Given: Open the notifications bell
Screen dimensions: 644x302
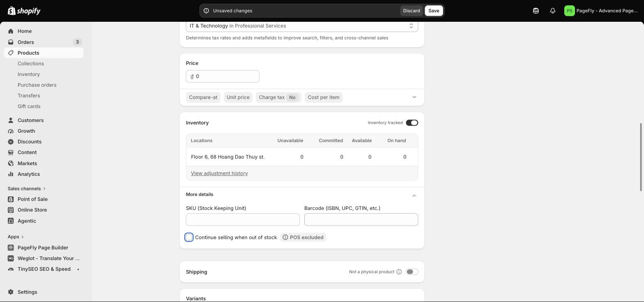Looking at the screenshot, I should [552, 11].
